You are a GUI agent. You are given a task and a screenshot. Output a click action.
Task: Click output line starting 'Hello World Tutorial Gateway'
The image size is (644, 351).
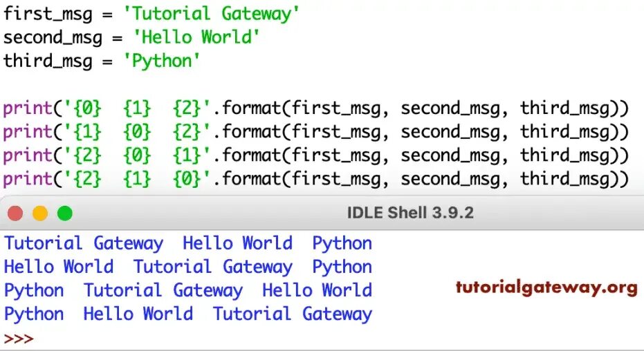(188, 267)
